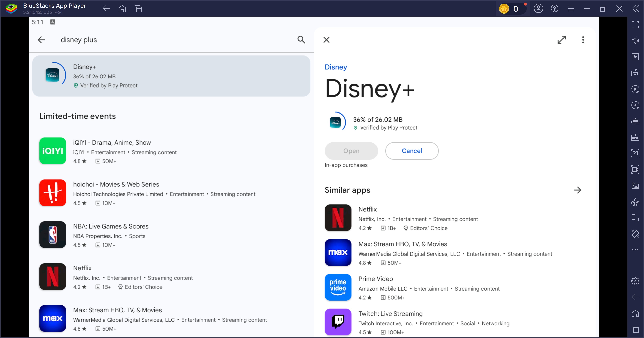
Task: Click the iQIYI green app icon
Action: coord(52,151)
